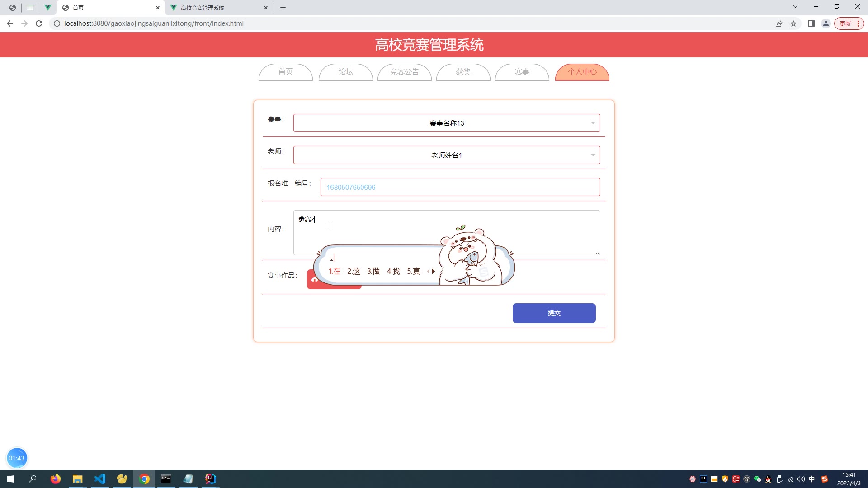
Task: Open the browser tab search chevron
Action: tap(795, 7)
